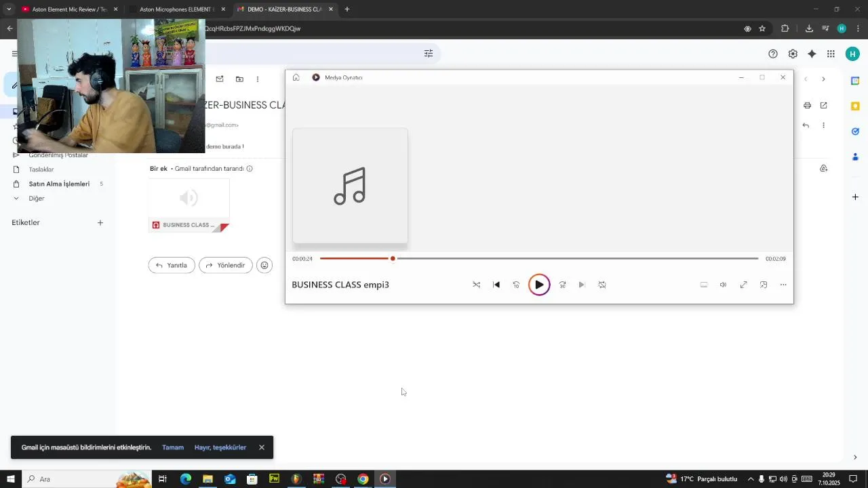Dismiss the notification banner
Screen dimensions: 868x488
(262, 447)
